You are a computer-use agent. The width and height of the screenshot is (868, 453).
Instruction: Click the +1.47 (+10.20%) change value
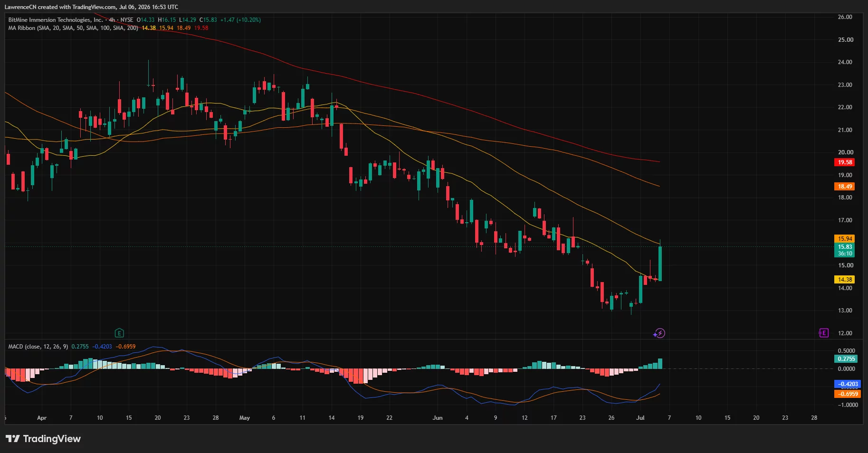(x=240, y=20)
